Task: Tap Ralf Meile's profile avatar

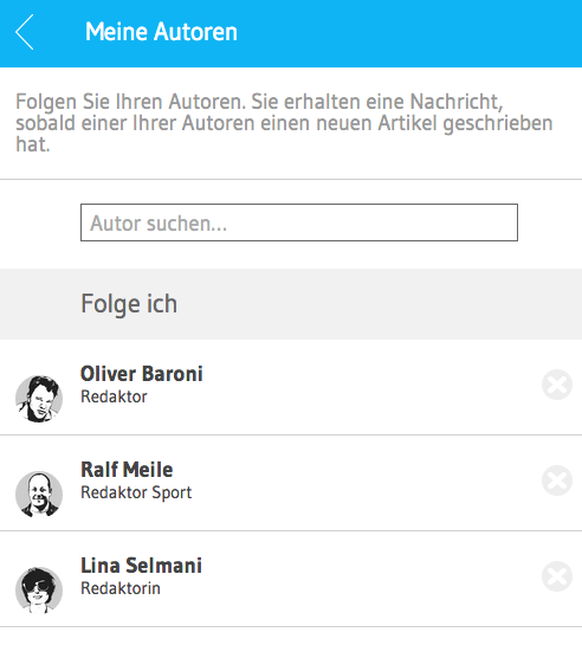Action: [39, 494]
